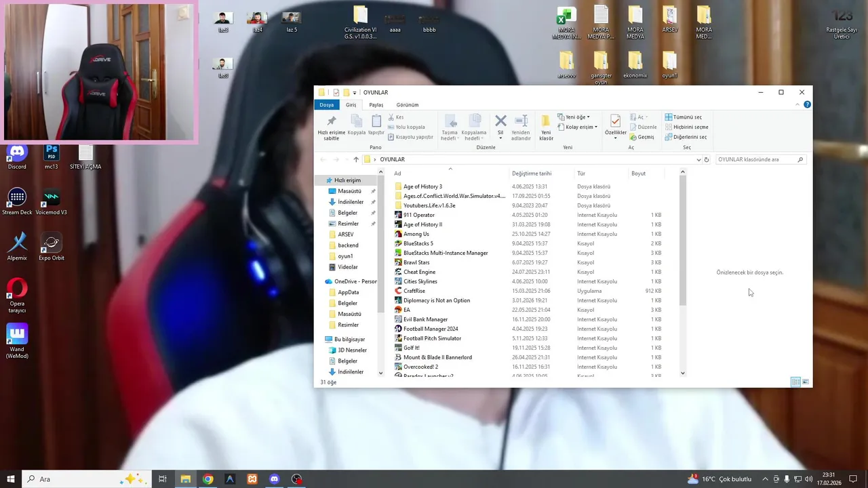Switch to details view layout icon

[795, 382]
